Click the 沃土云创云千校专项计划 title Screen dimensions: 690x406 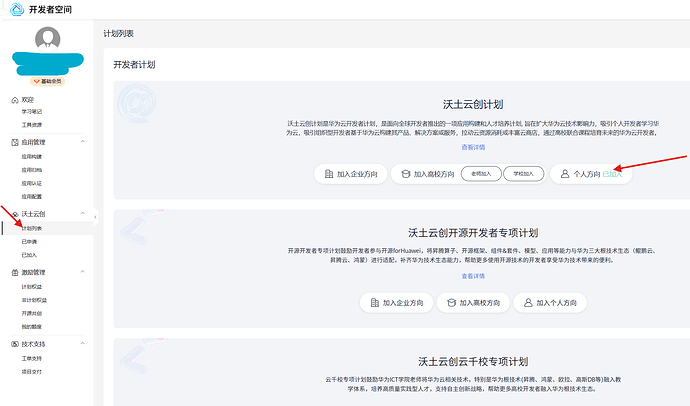click(x=473, y=362)
